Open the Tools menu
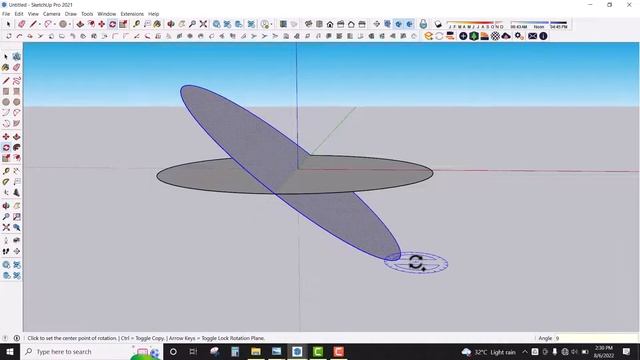640x360 pixels. coord(87,14)
